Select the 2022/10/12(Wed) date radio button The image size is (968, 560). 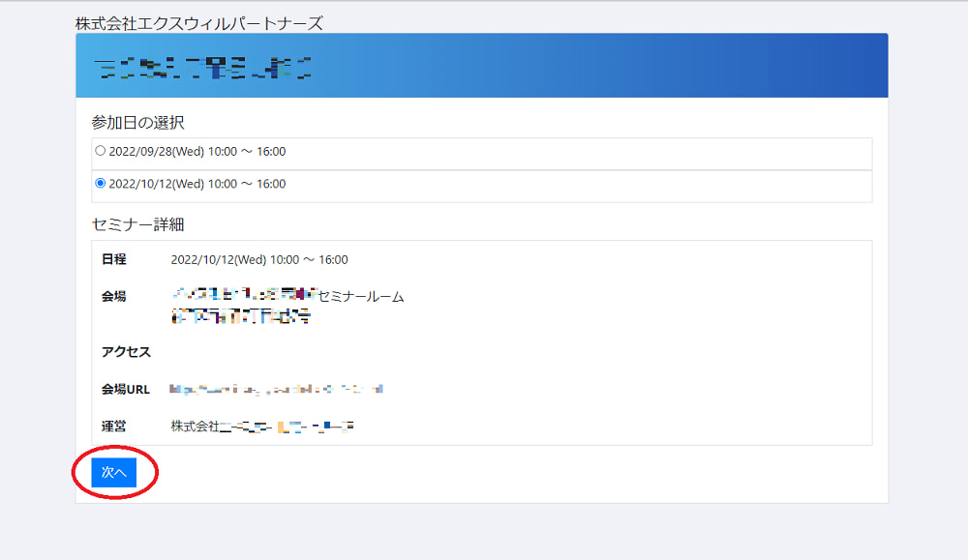pos(100,183)
